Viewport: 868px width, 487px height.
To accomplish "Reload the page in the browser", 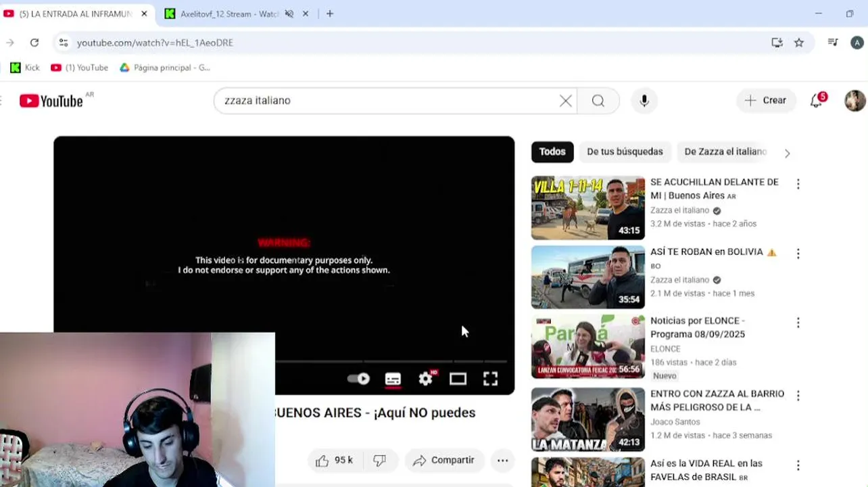I will click(x=34, y=43).
